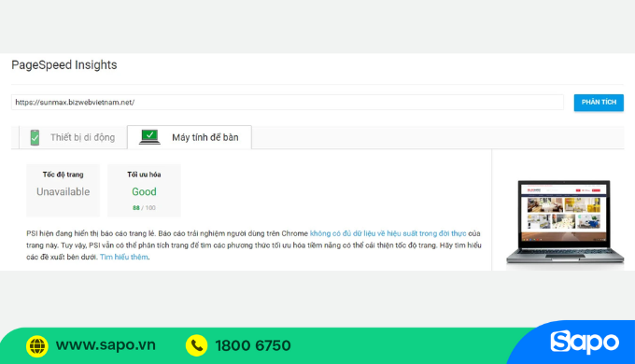
Task: Focus the URL input with sunmax.bizwebvietnam.net
Action: 287,103
